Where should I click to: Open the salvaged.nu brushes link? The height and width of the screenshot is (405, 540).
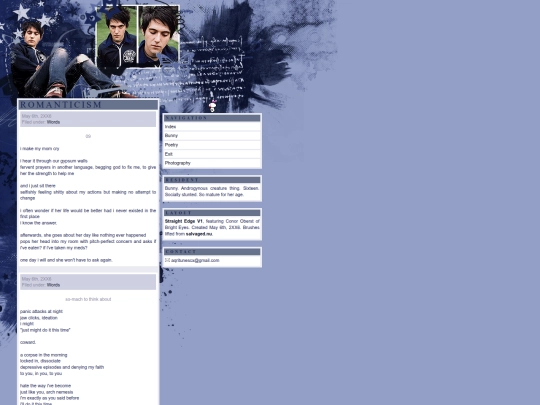tap(199, 234)
